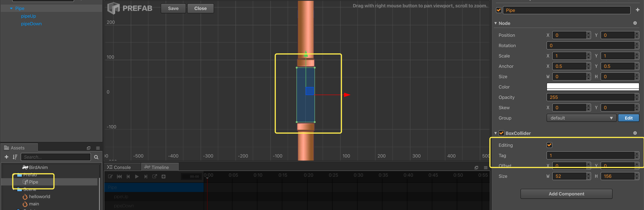Save the prefab
644x210 pixels.
pos(173,8)
